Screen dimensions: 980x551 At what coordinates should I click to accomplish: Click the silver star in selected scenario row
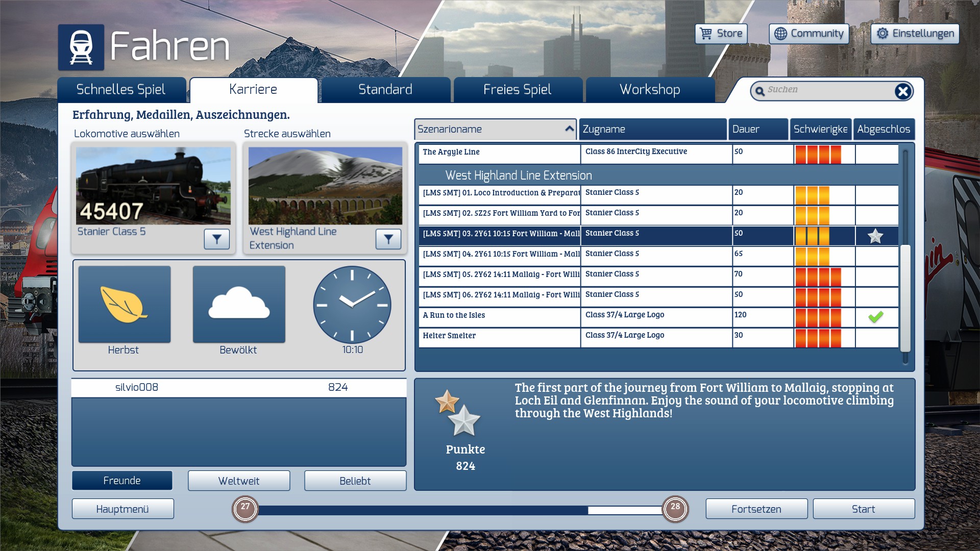875,236
